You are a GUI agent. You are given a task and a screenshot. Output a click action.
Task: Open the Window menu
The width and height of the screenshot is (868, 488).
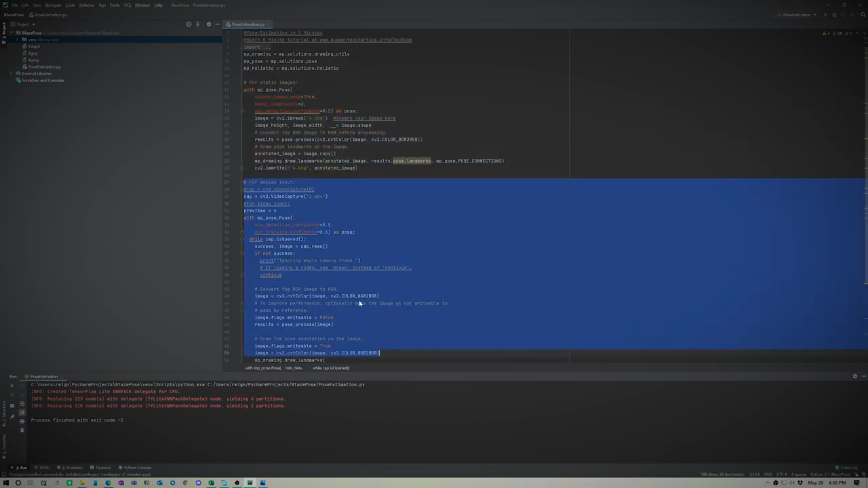pyautogui.click(x=142, y=5)
